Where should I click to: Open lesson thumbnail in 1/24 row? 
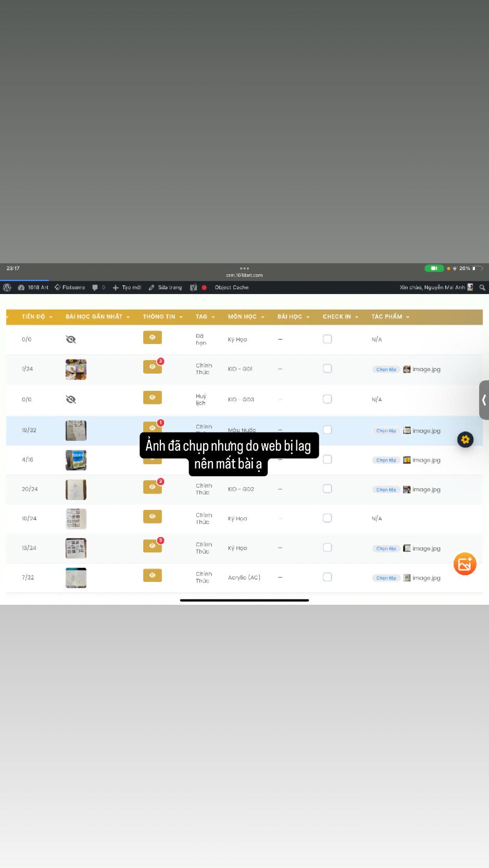click(x=76, y=369)
